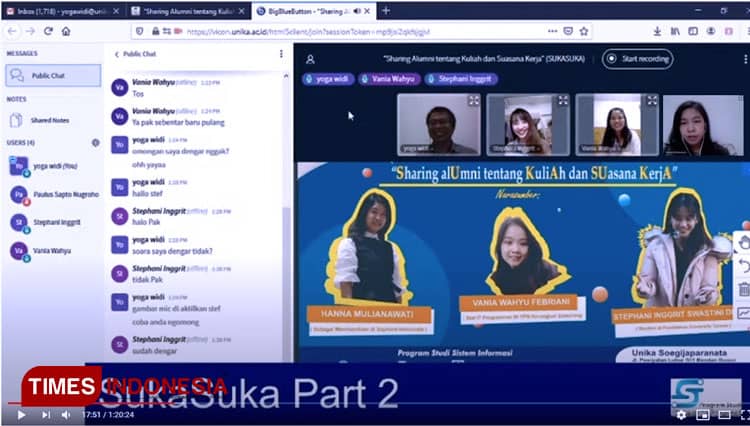Open the manage users gear icon

pos(96,142)
